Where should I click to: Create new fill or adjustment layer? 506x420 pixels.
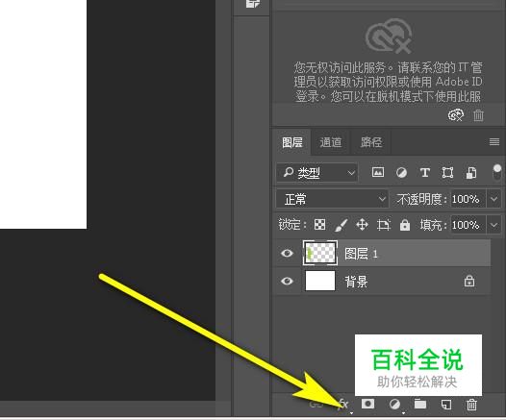tap(394, 404)
